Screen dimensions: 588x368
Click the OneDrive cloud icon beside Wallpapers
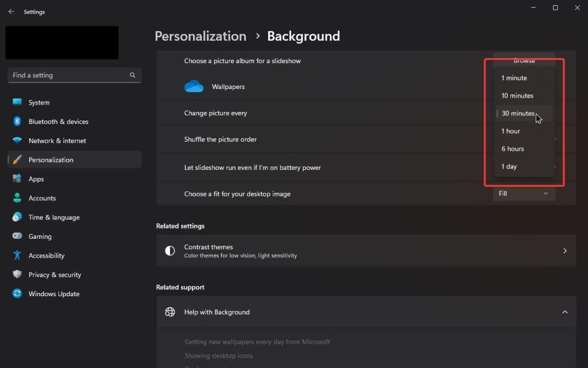(x=194, y=87)
